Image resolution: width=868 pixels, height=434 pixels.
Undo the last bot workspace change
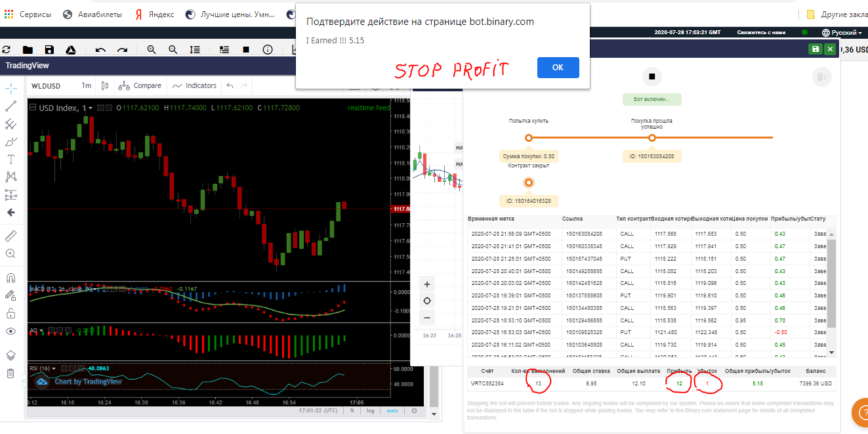(x=100, y=50)
